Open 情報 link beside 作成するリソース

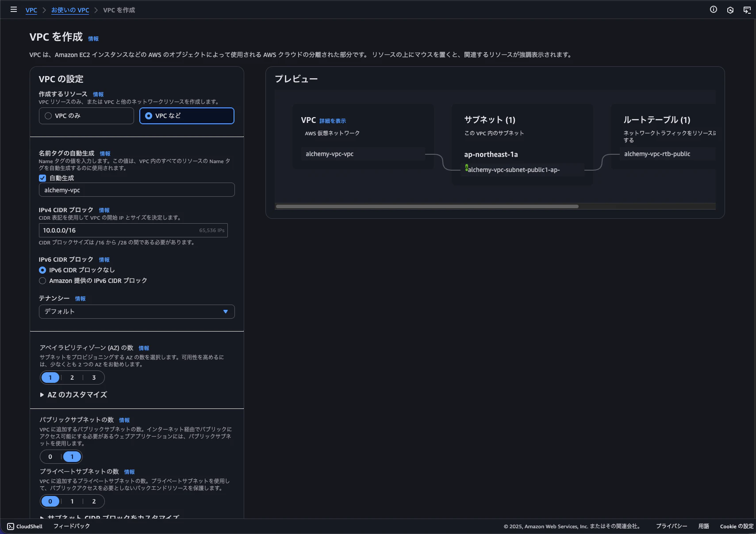(98, 95)
